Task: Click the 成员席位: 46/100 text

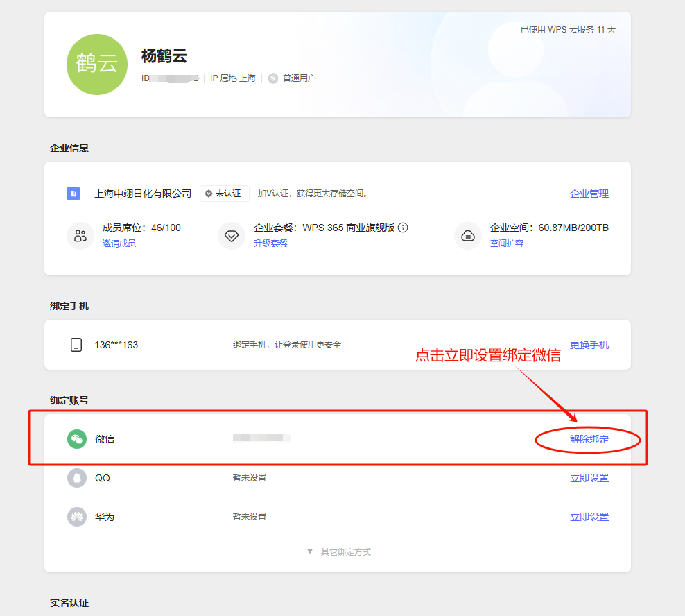Action: 141,228
